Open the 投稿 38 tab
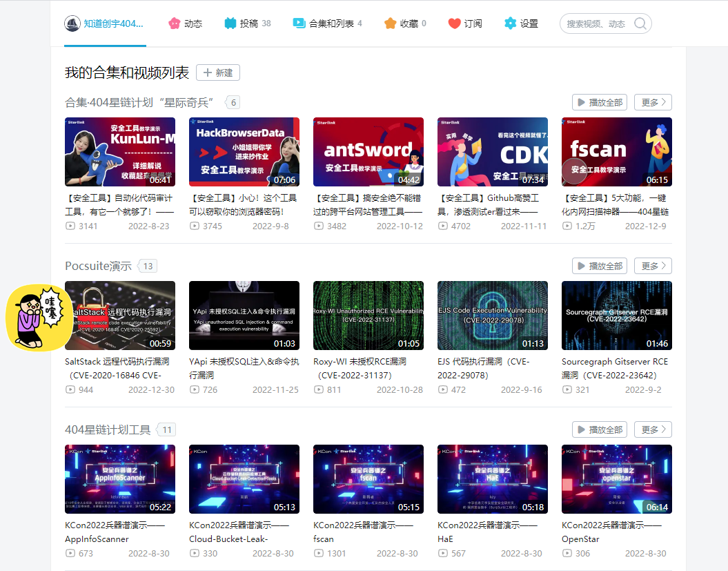Screen dimensions: 728x571 [x=248, y=23]
